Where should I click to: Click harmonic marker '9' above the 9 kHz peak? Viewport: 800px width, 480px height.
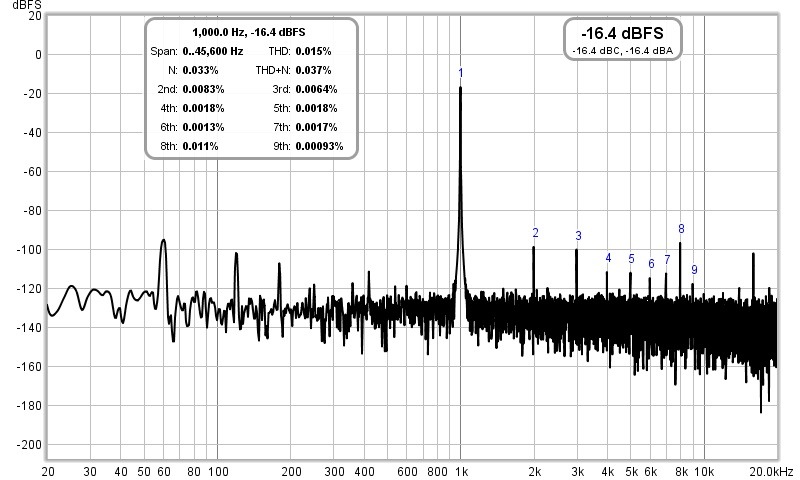click(694, 270)
